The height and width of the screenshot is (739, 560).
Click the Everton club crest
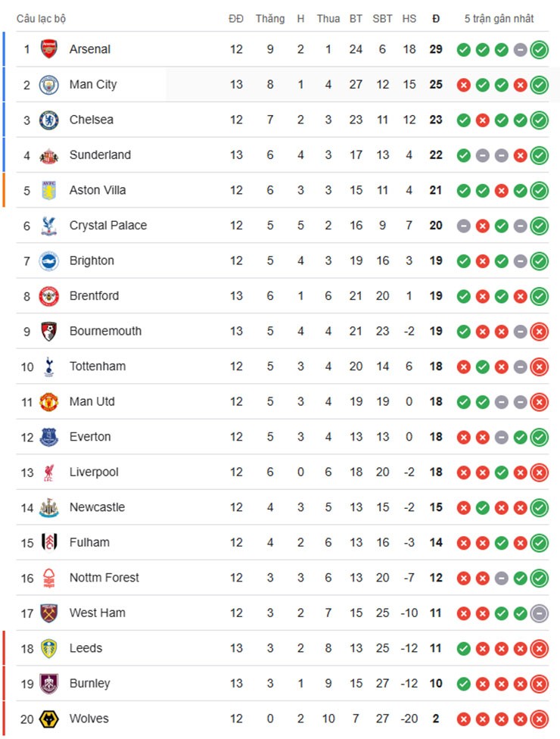[49, 437]
